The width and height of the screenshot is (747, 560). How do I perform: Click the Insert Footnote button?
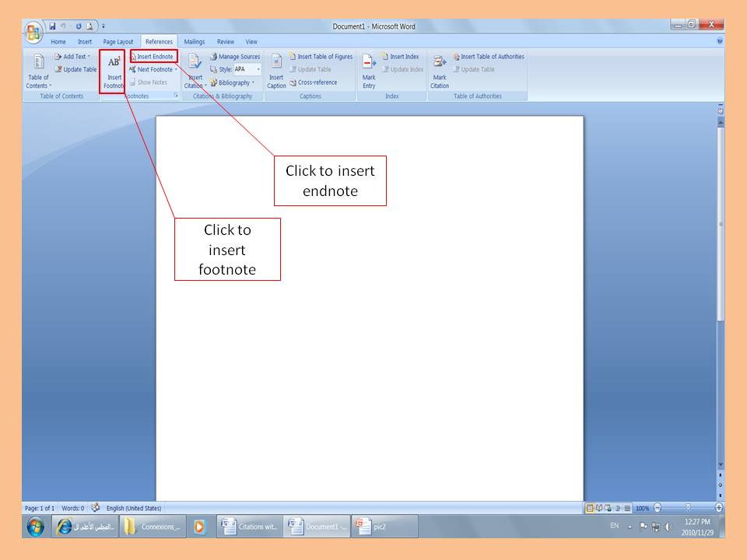(x=114, y=71)
